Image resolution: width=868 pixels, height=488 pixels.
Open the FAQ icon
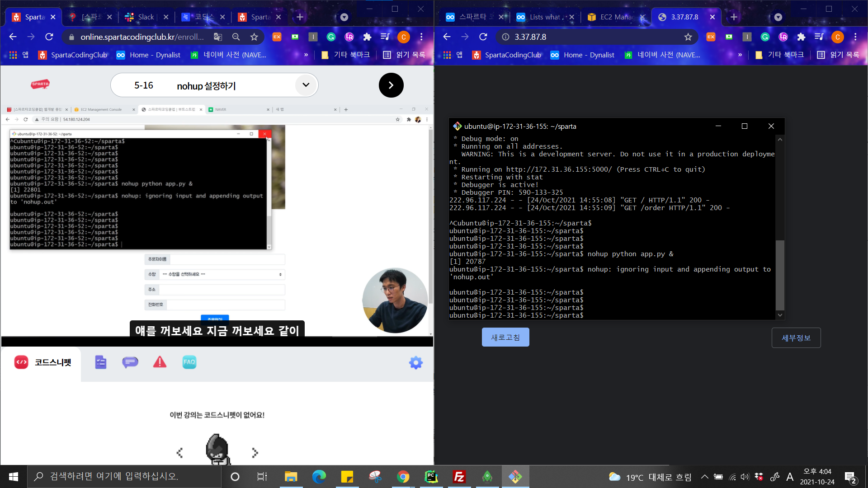189,362
